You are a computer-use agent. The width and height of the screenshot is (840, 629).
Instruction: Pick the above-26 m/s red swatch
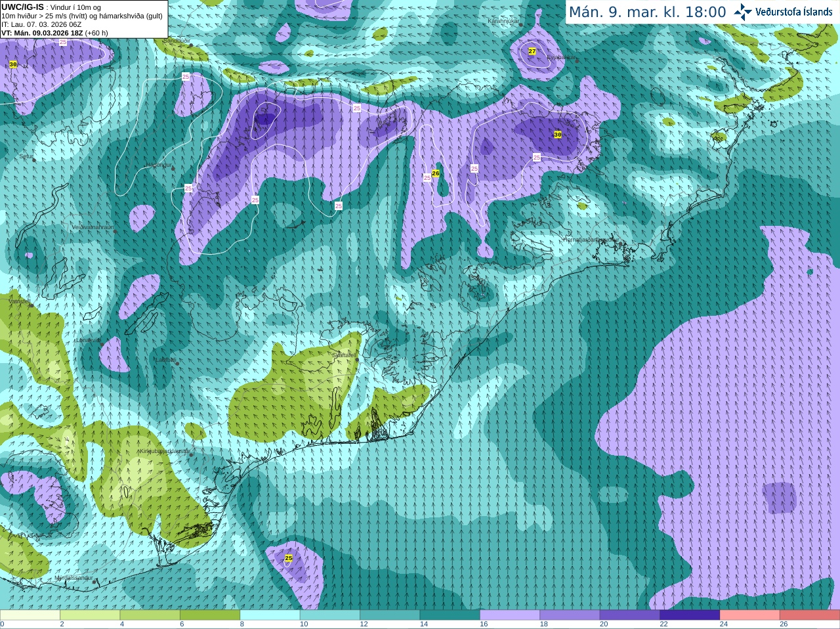pos(810,615)
